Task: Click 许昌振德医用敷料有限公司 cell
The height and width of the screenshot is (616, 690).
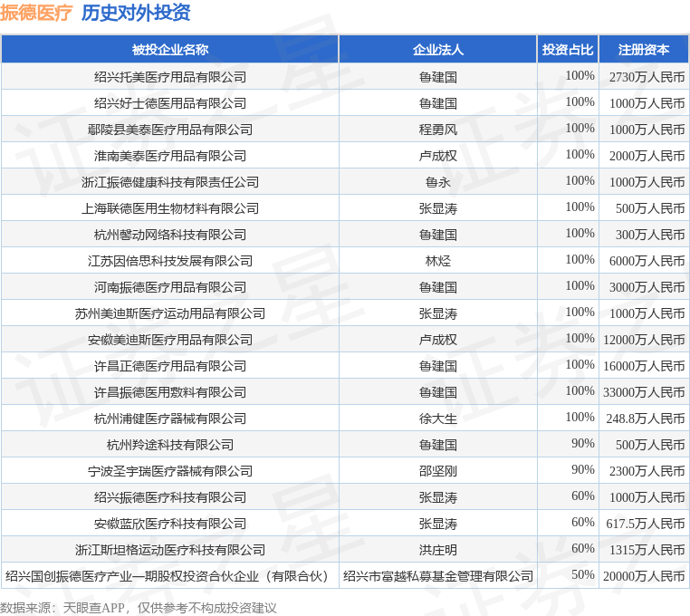Action: click(170, 392)
